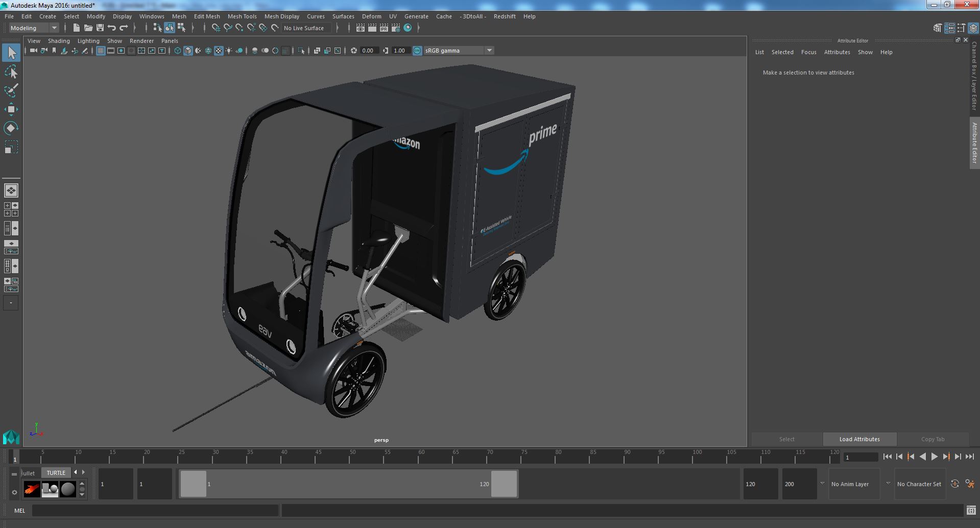Open Channel Box / Layer Editor side tab
This screenshot has height=528, width=980.
point(974,76)
